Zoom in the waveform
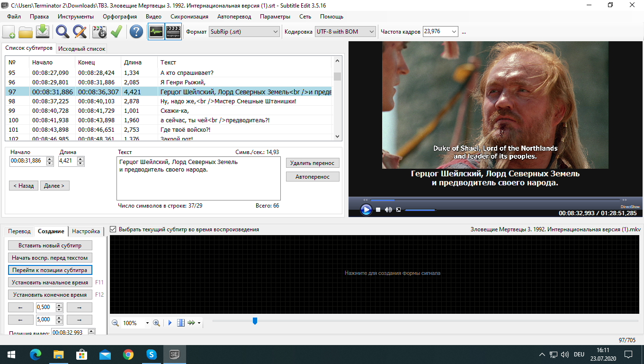The height and width of the screenshot is (364, 644). coord(156,323)
